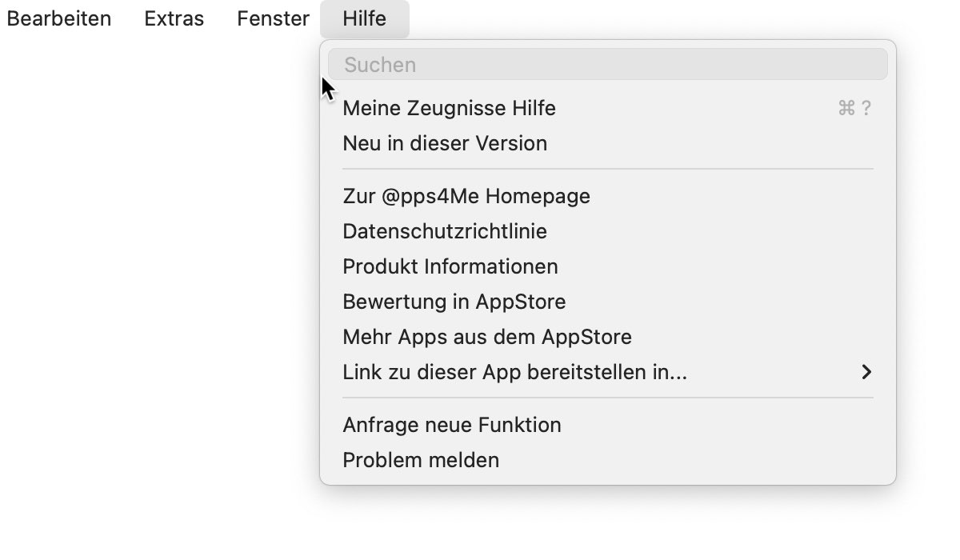The height and width of the screenshot is (560, 960).
Task: Close the open Hilfe menu via its title
Action: (x=365, y=18)
